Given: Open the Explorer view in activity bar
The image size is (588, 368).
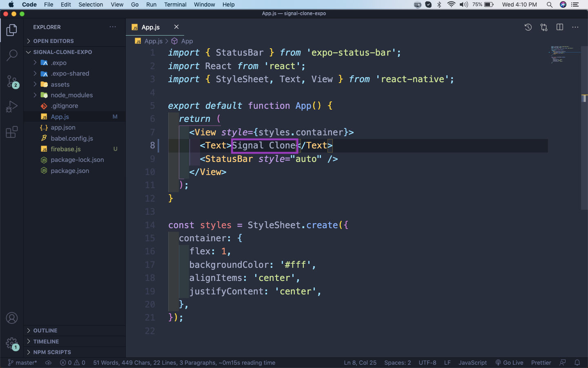Looking at the screenshot, I should pos(12,30).
